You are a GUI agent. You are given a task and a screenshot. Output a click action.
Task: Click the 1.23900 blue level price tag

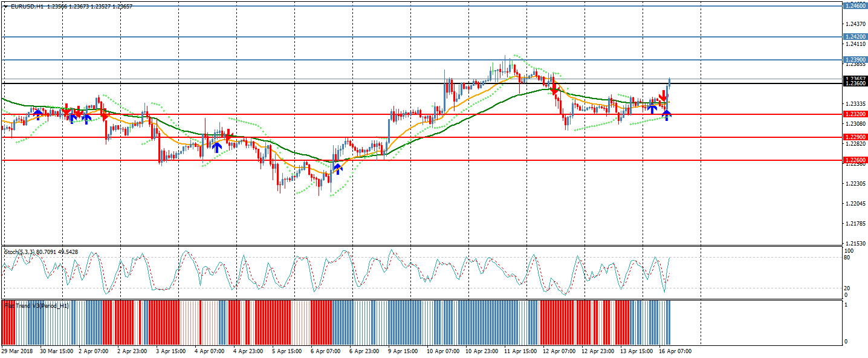click(855, 60)
